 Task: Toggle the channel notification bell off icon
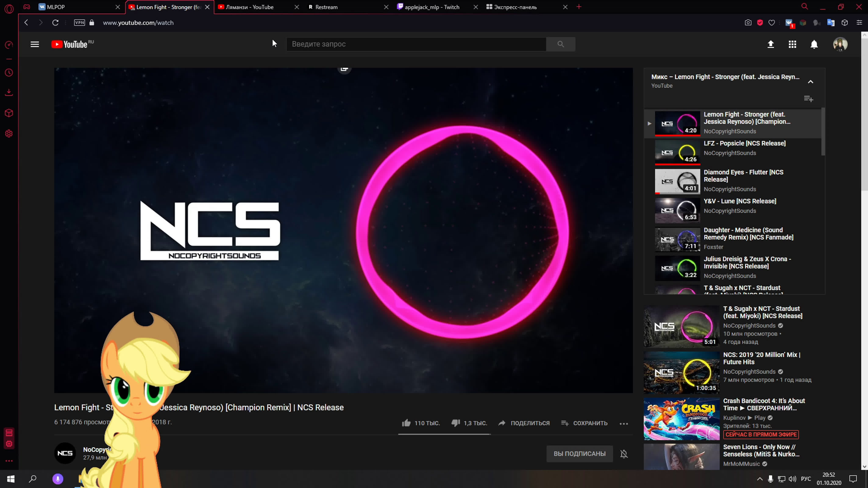[x=624, y=454]
